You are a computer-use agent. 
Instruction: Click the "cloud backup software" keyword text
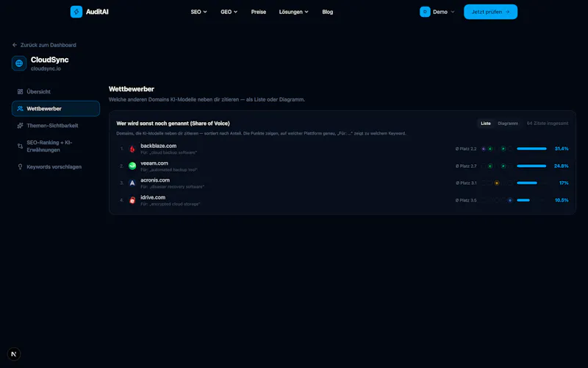[173, 152]
